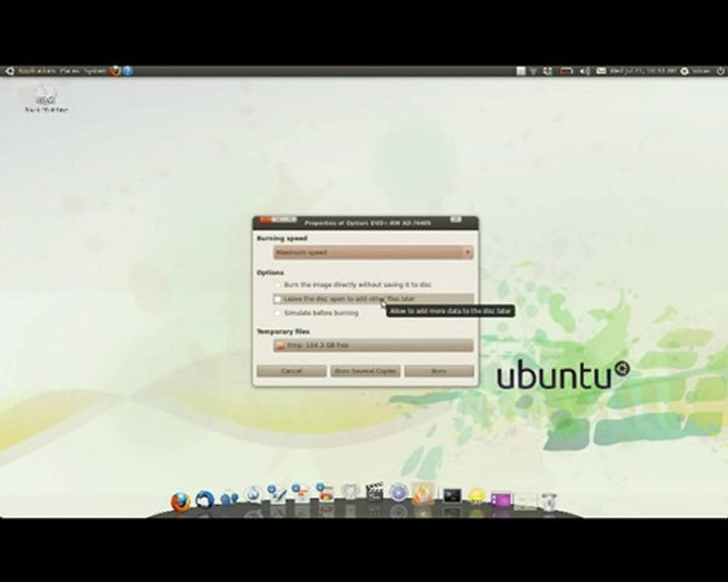
Task: Click the Burn button
Action: (x=439, y=371)
